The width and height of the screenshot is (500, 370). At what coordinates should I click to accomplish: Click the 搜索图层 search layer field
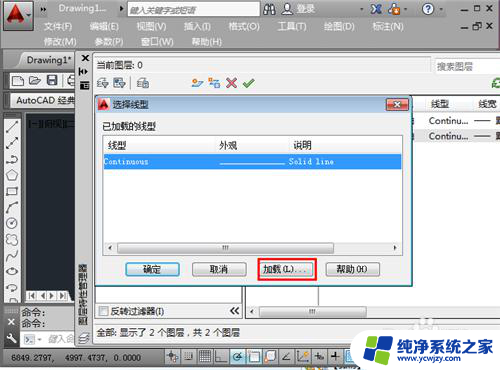point(467,66)
